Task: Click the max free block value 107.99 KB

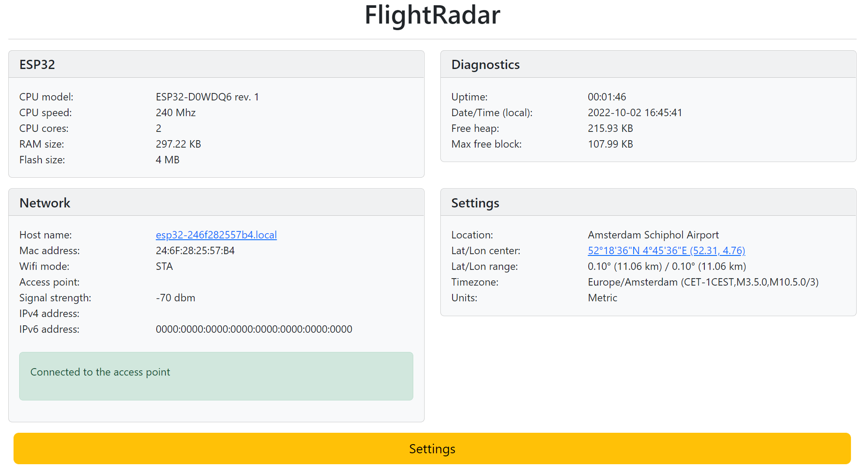Action: (610, 144)
